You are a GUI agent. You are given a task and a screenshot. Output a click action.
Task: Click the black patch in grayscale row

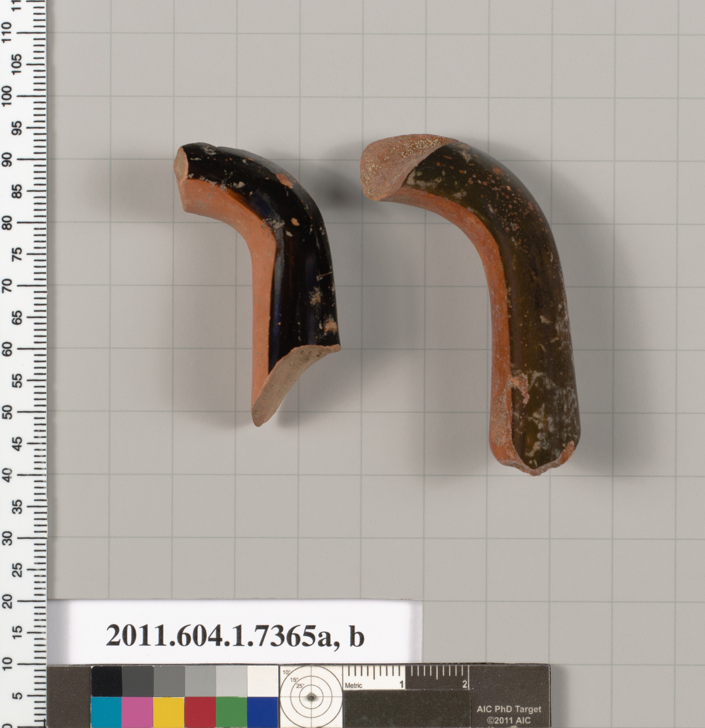pyautogui.click(x=106, y=681)
